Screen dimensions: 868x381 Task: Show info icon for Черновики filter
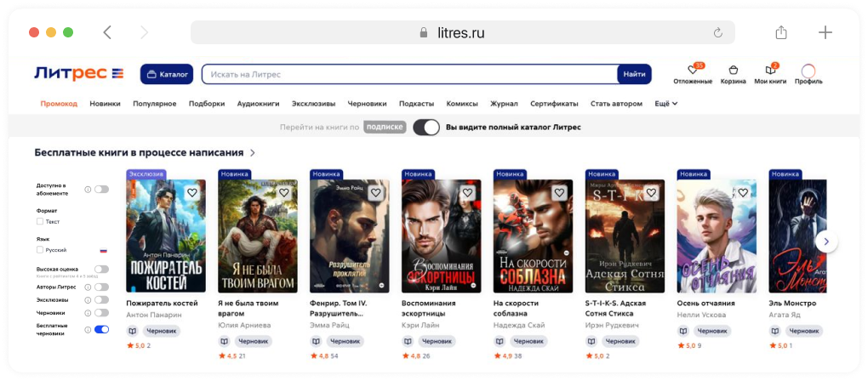[88, 313]
